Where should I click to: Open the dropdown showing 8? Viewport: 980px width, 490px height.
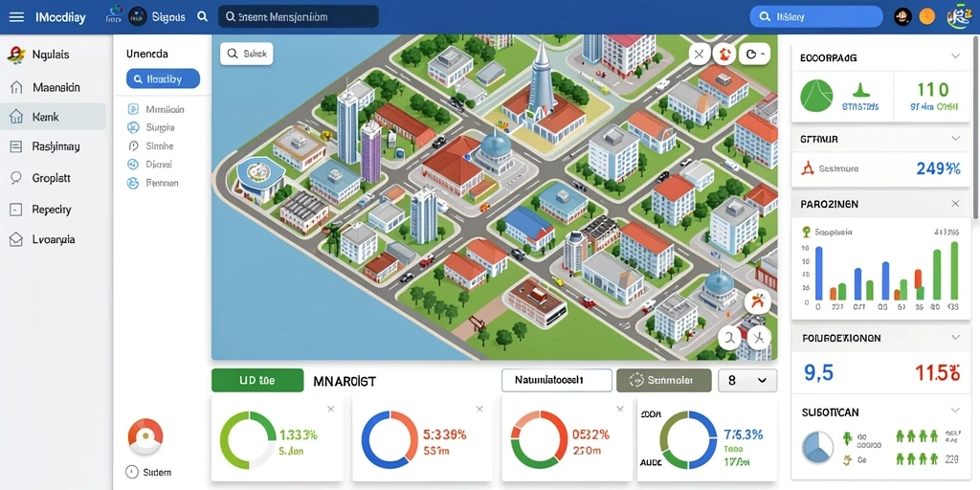(747, 380)
